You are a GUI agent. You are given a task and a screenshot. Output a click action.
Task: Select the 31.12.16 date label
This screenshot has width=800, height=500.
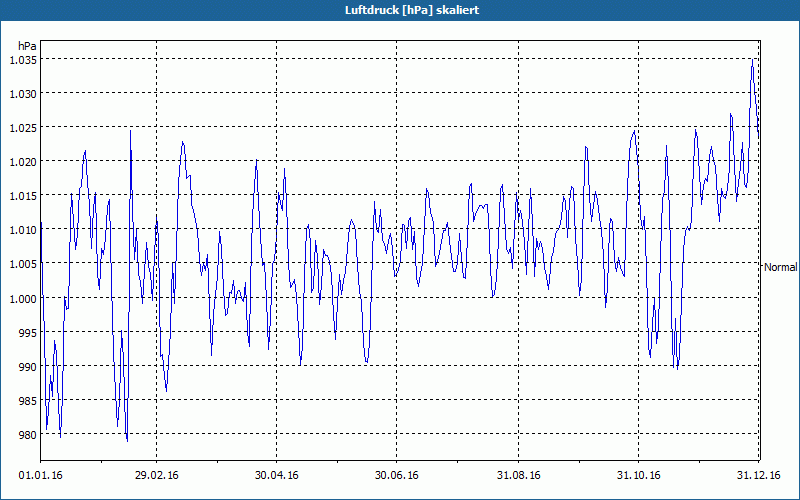tap(759, 476)
